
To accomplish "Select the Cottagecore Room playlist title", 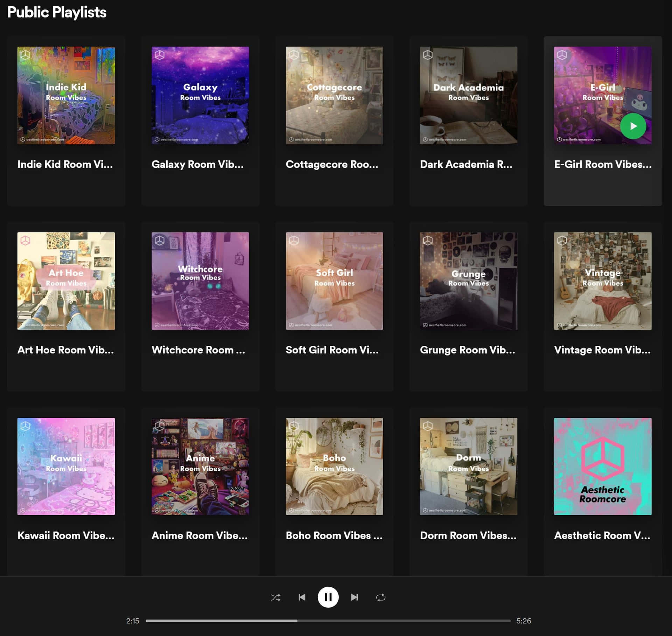I will tap(332, 164).
